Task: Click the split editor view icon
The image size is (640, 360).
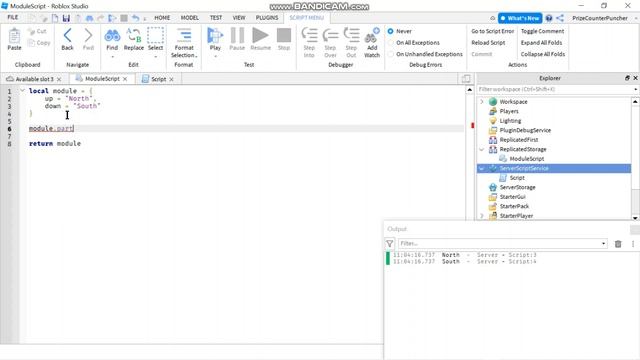Action: click(466, 78)
